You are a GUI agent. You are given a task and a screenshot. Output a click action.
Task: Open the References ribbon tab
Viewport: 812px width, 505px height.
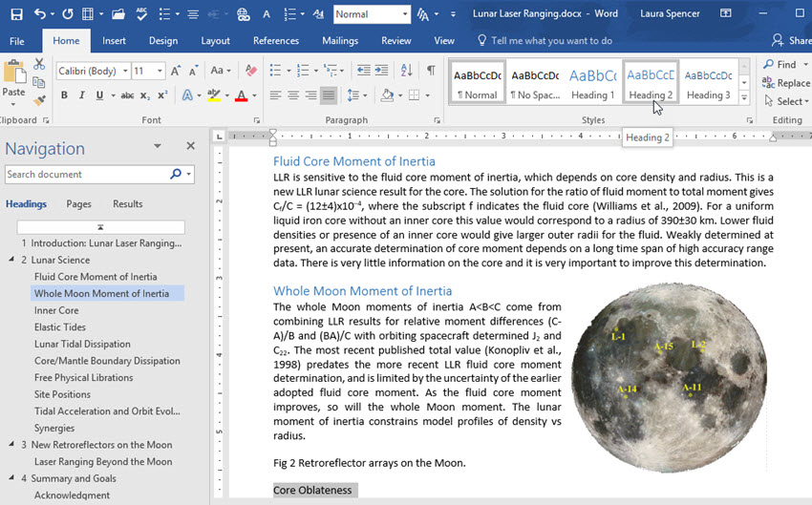[275, 41]
